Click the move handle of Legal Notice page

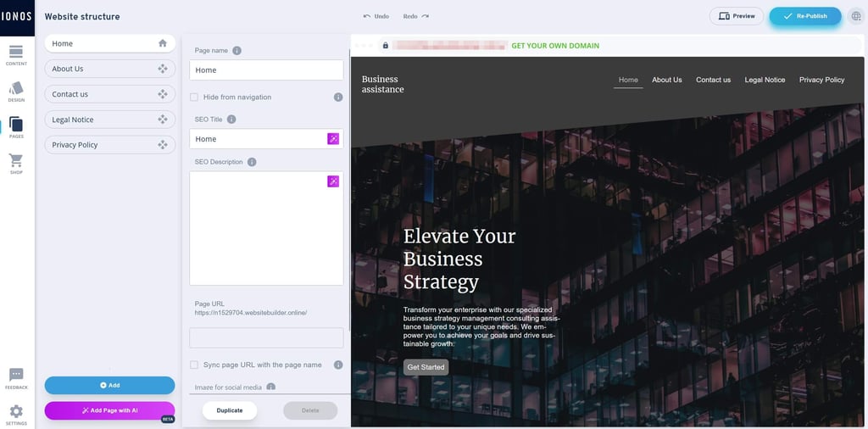[x=163, y=120]
